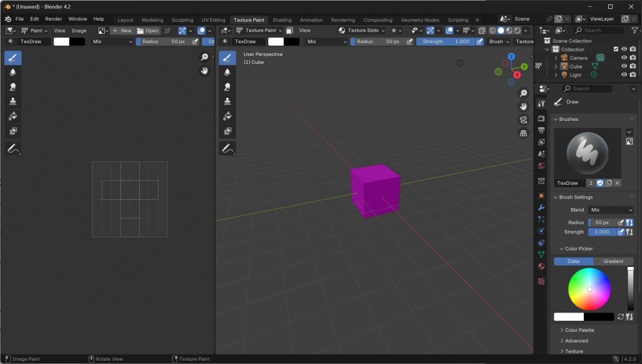Select the Soften tool in image editor
The width and height of the screenshot is (642, 364).
pos(13,73)
